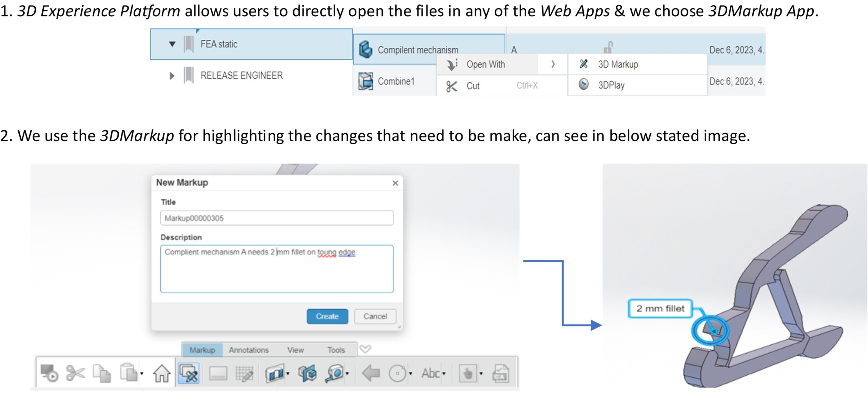Image resolution: width=868 pixels, height=413 pixels.
Task: Open the file with 3DPlay
Action: click(637, 85)
